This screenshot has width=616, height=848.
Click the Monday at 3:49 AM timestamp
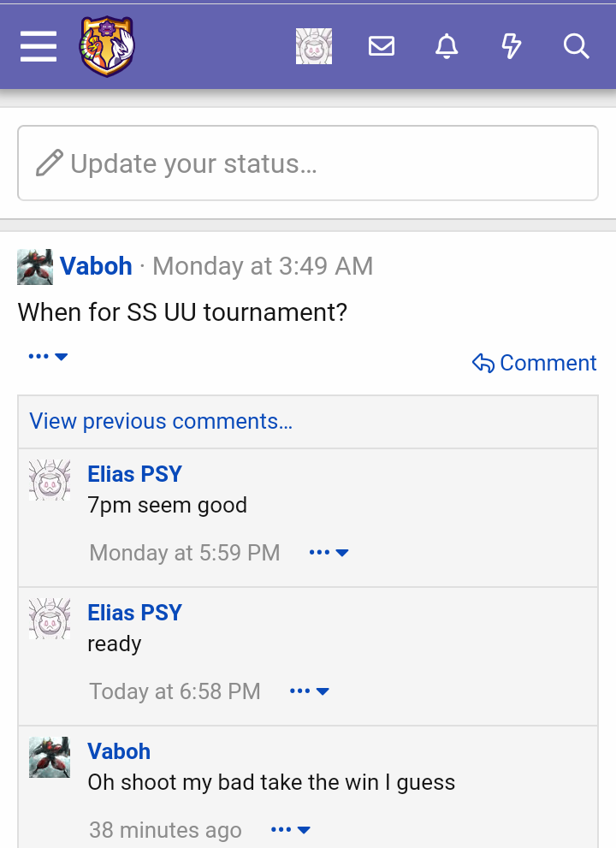(263, 266)
